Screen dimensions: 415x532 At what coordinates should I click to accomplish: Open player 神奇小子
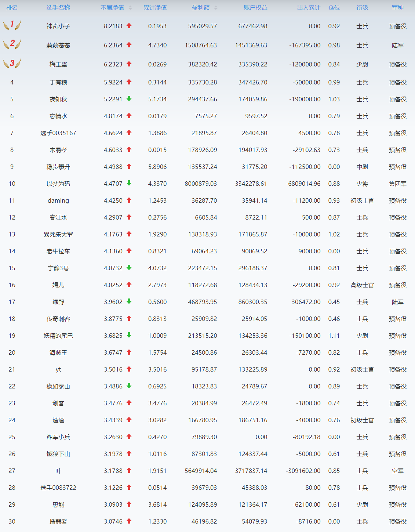[58, 26]
